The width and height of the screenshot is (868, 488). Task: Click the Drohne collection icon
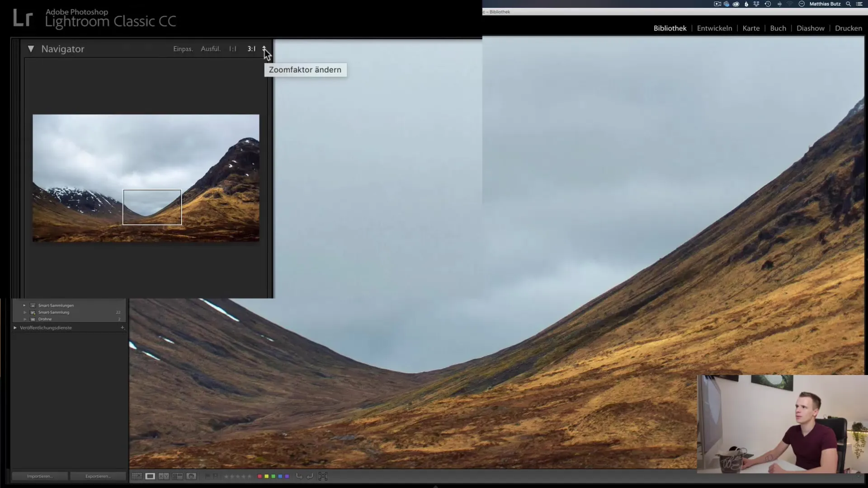[x=33, y=319]
